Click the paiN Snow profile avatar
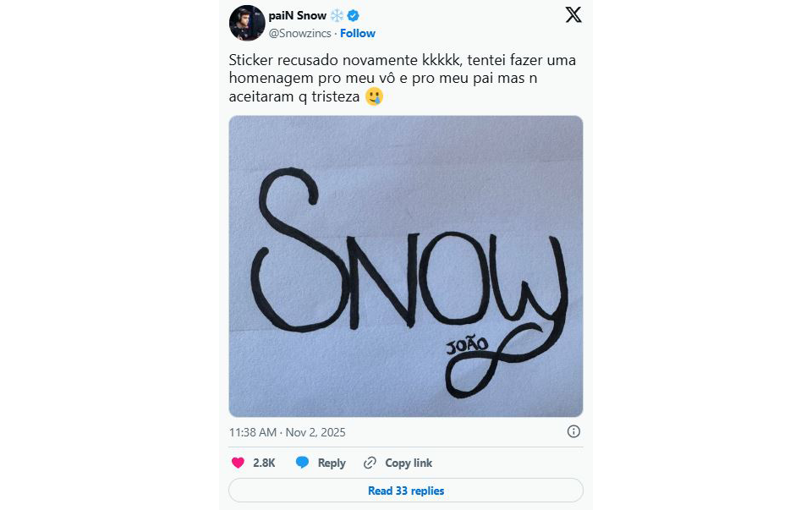The height and width of the screenshot is (510, 812). 246,23
